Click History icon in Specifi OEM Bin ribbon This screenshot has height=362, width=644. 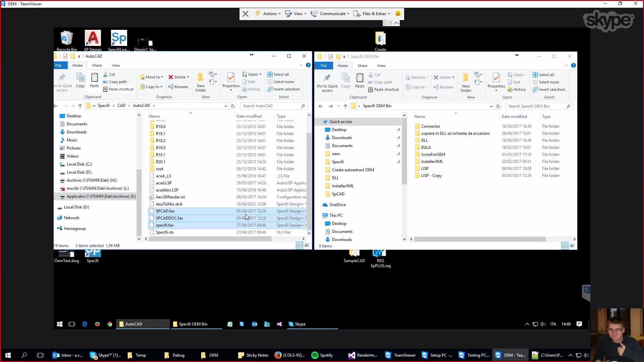[x=517, y=89]
